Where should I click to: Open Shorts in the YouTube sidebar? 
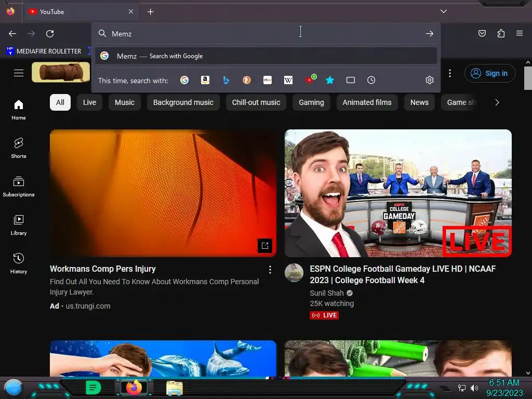click(19, 148)
